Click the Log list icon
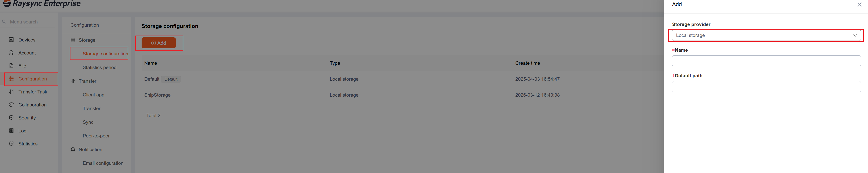Image resolution: width=868 pixels, height=173 pixels. 11,131
